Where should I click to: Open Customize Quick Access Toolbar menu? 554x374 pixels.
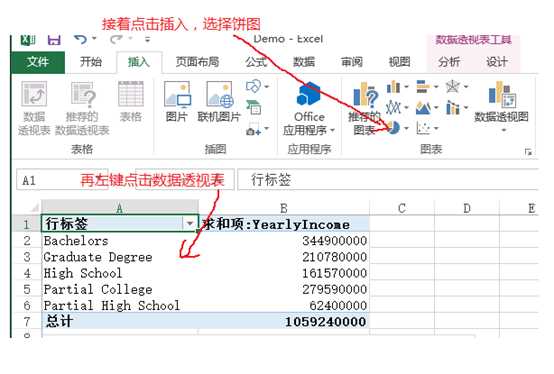[148, 39]
